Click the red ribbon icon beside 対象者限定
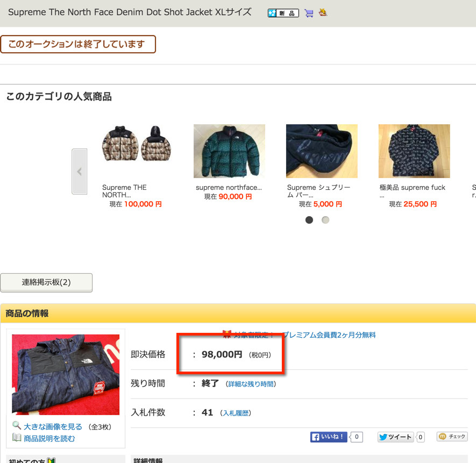 coord(227,334)
